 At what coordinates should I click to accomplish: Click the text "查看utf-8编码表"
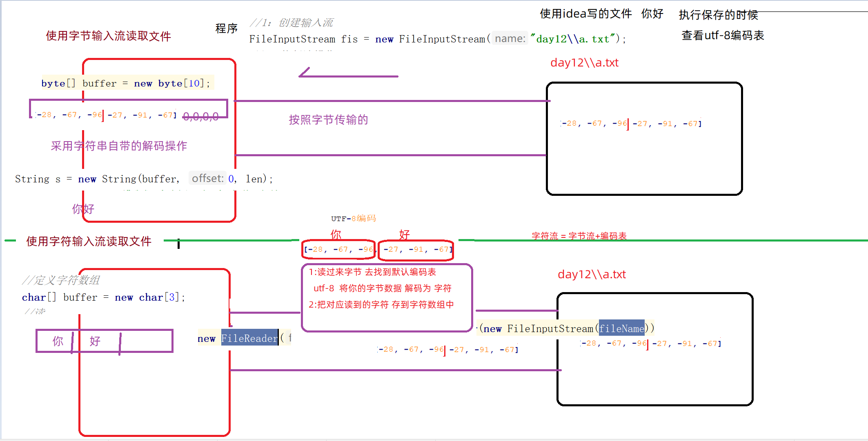click(723, 35)
